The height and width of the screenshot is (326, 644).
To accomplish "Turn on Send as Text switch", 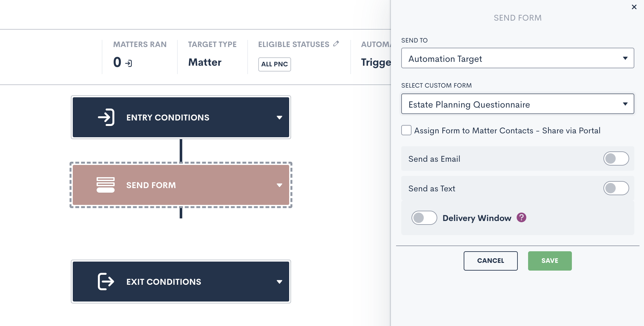I will click(616, 188).
